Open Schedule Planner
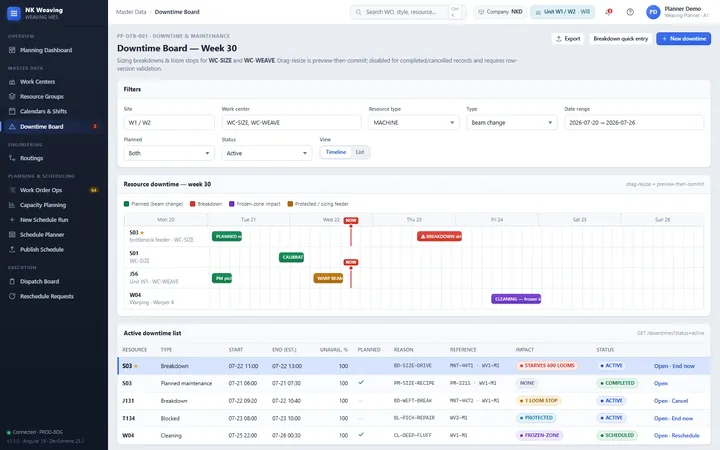 tap(42, 235)
